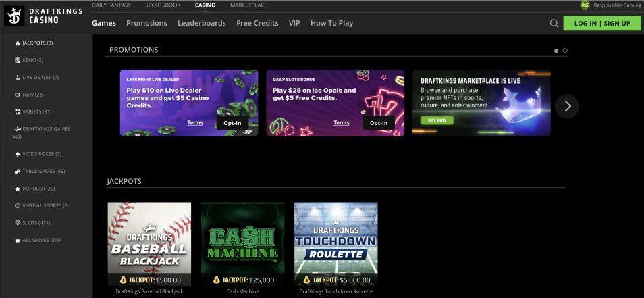Click the 'LIVE DEALER (7)' sidebar text
The height and width of the screenshot is (298, 644).
tap(41, 77)
